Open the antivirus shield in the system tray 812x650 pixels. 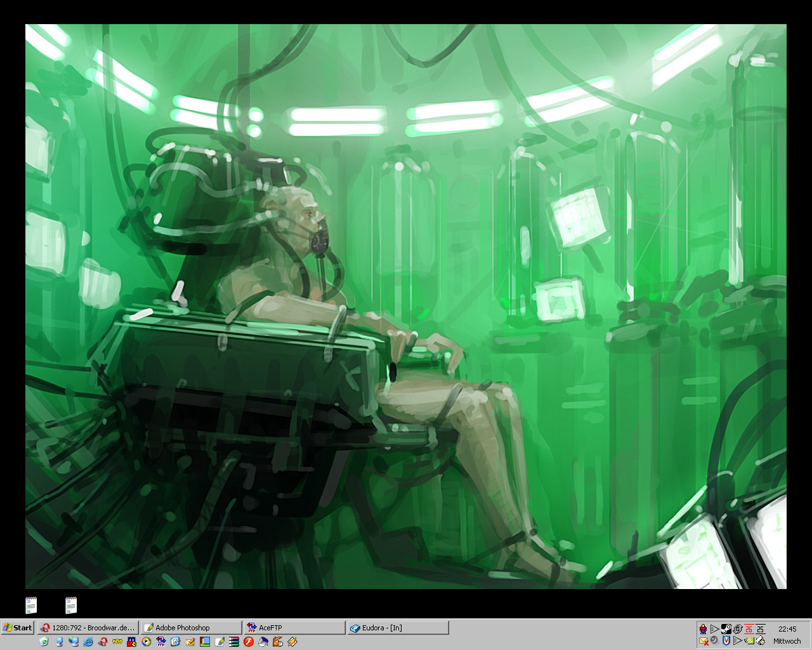[726, 641]
